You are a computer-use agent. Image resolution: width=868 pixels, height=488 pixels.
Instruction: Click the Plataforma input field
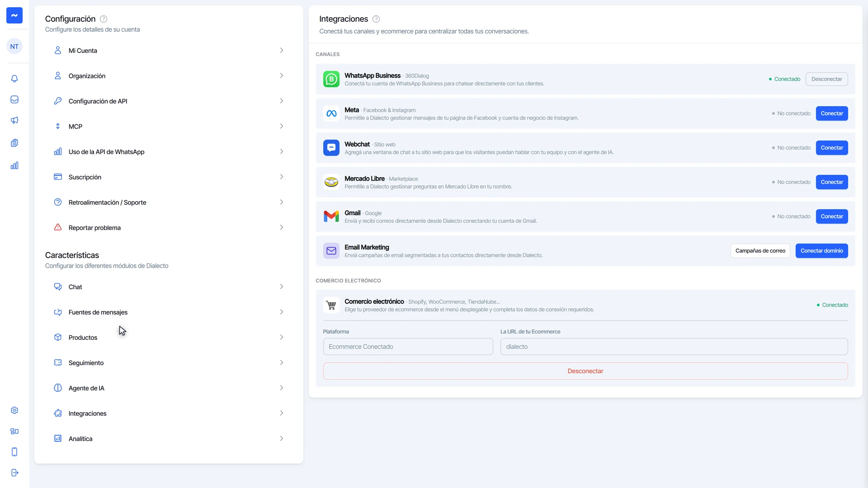(408, 347)
